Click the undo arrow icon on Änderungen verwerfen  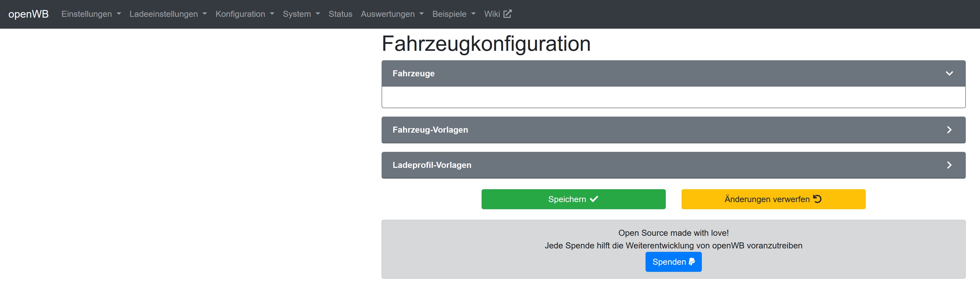click(817, 199)
